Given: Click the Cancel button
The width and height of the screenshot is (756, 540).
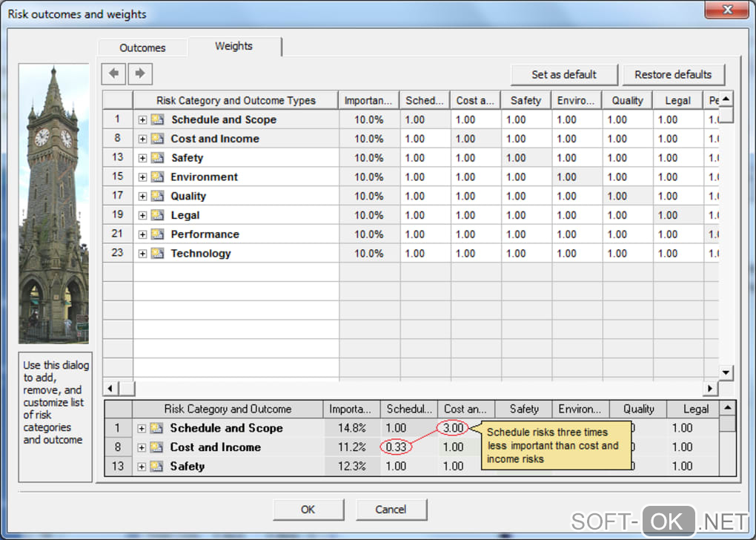Looking at the screenshot, I should tap(391, 510).
